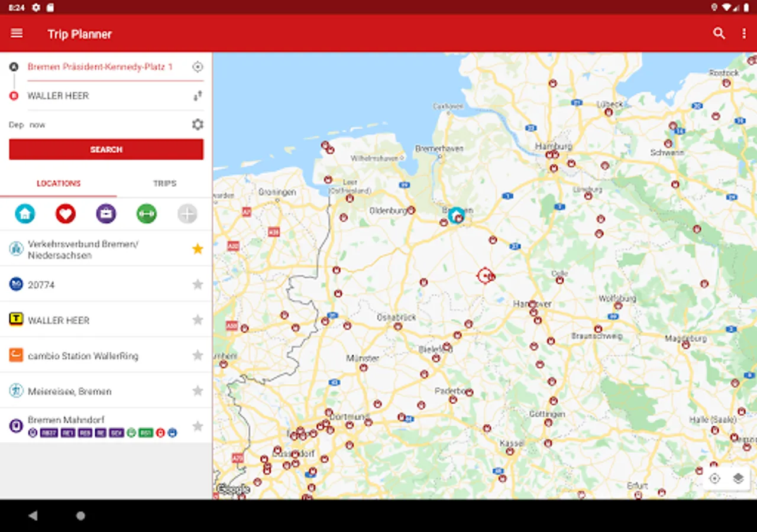Viewport: 757px width, 532px height.
Task: Switch to the TRIPS tab
Action: pyautogui.click(x=164, y=184)
